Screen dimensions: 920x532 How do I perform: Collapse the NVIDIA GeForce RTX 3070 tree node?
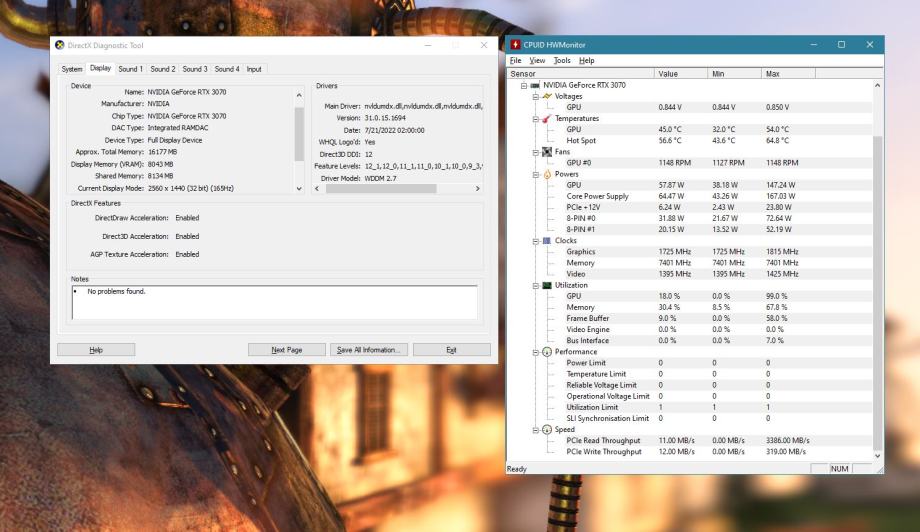click(524, 86)
